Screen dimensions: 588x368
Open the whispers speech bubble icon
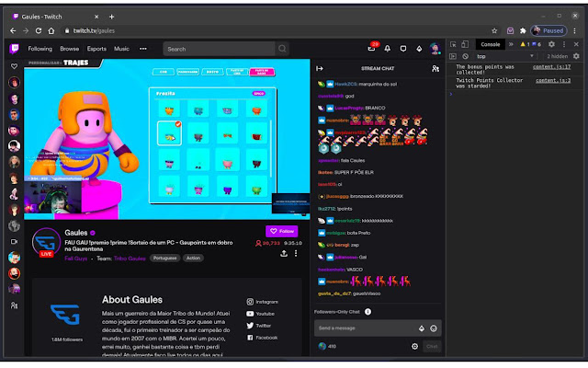pos(403,49)
